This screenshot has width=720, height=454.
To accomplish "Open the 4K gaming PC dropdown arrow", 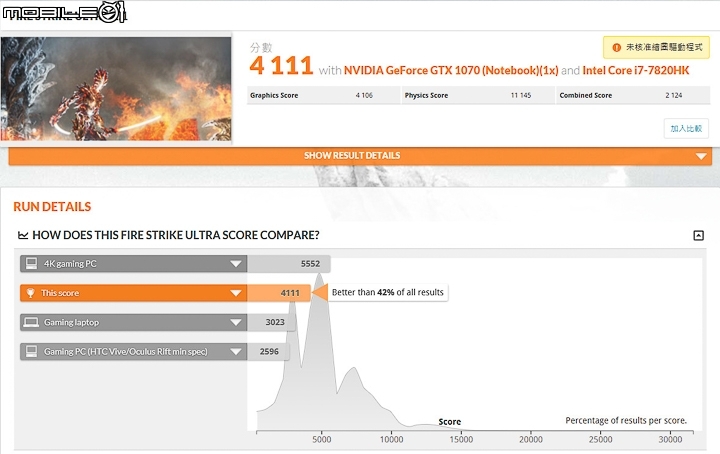I will coord(236,264).
